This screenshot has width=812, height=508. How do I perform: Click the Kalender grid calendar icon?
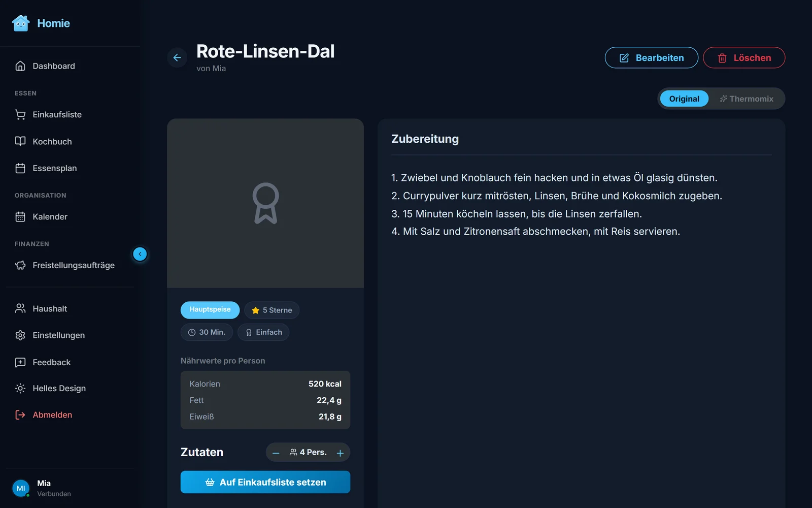(x=20, y=217)
